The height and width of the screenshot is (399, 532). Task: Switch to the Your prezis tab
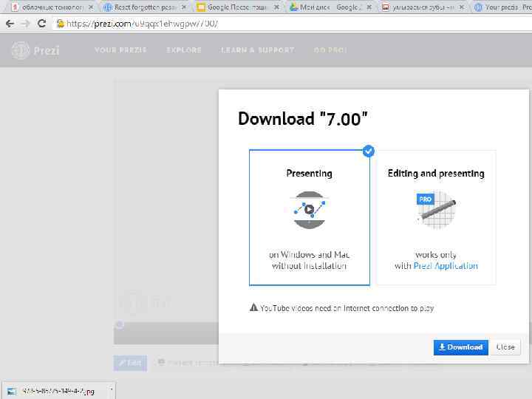(x=502, y=7)
